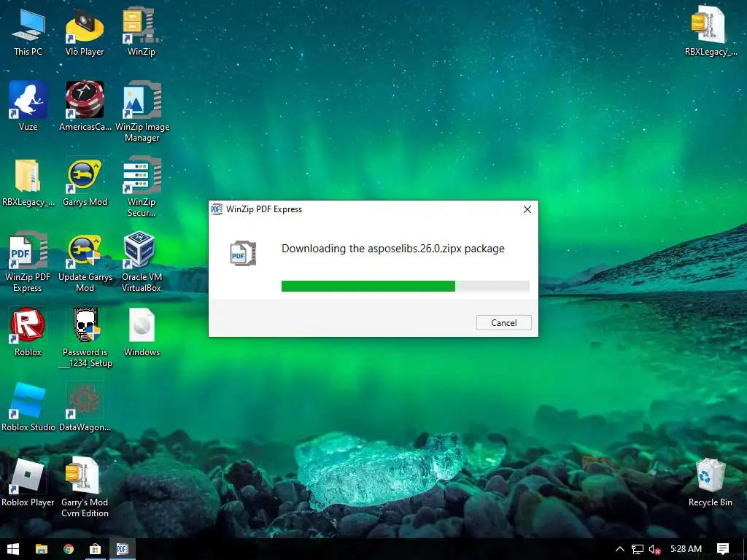The height and width of the screenshot is (560, 747).
Task: Open File Explorer from the taskbar
Action: [x=42, y=549]
